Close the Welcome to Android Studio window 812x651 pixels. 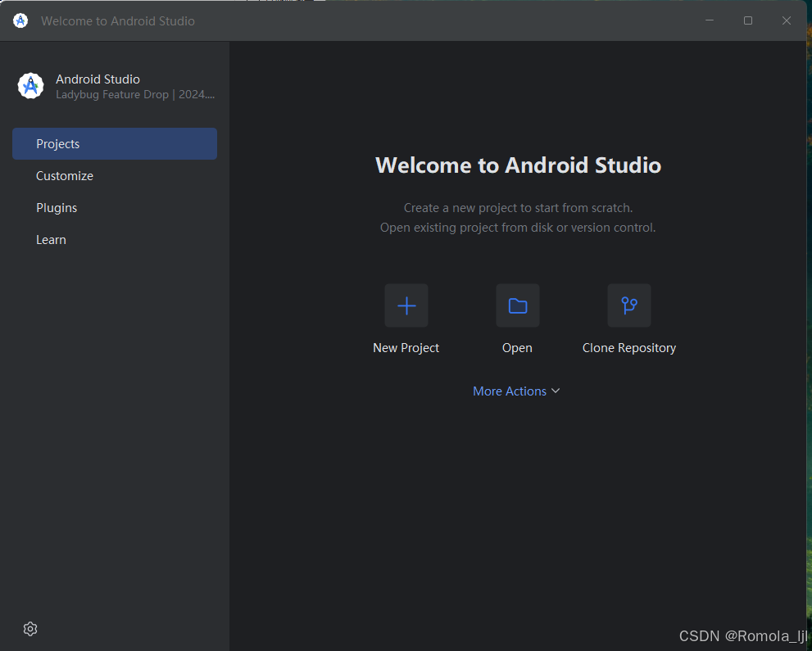(786, 20)
